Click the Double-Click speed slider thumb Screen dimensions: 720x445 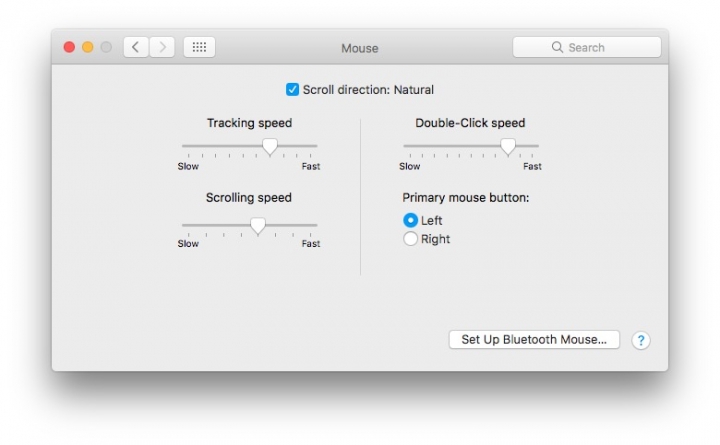508,146
